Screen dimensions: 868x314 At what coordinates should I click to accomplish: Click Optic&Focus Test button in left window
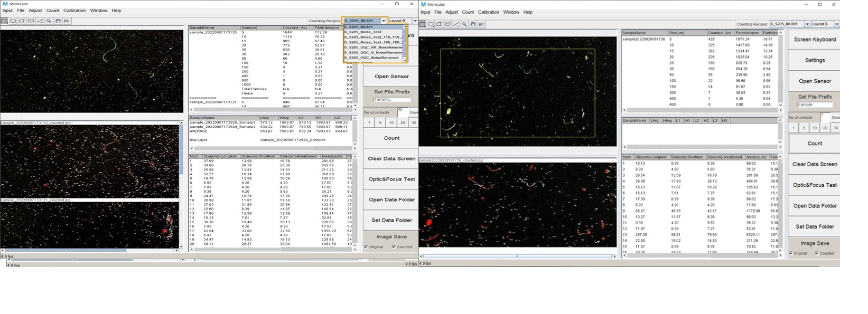[x=391, y=179]
